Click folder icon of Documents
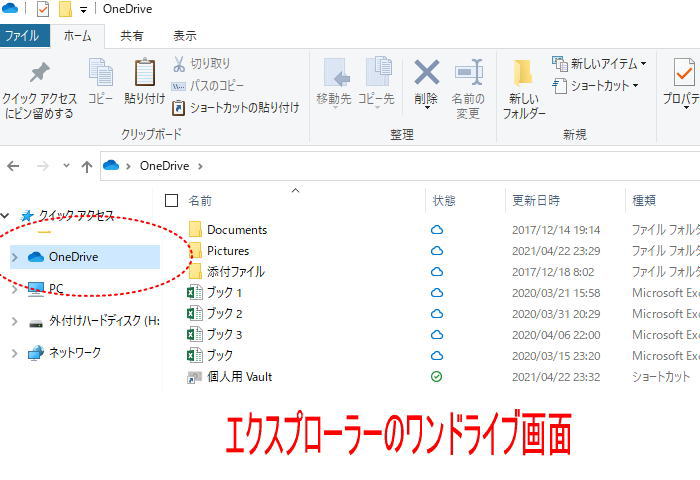The image size is (700, 480). tap(195, 230)
